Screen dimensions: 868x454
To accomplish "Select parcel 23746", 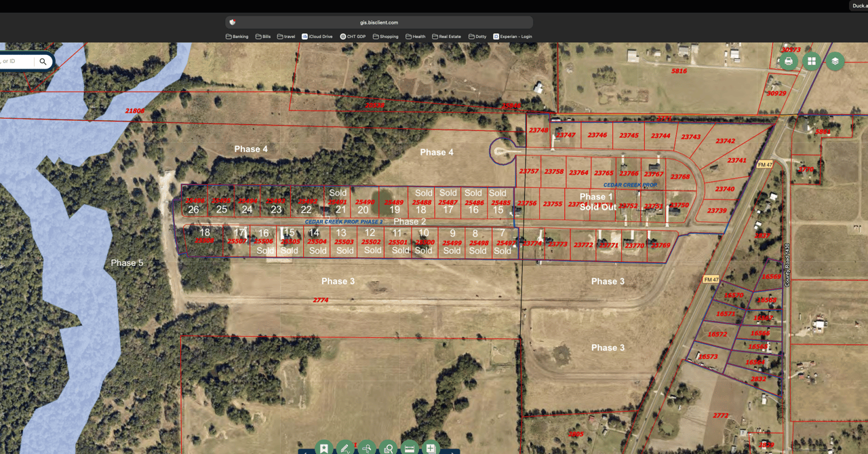I will (x=597, y=135).
